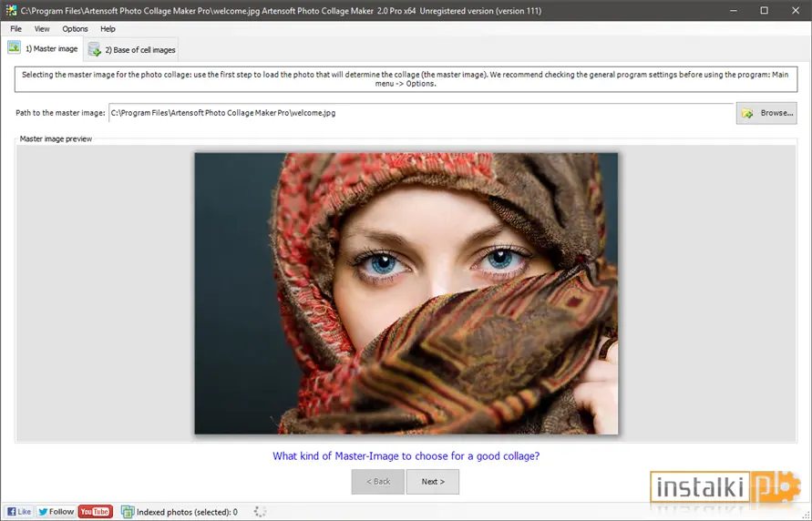The image size is (812, 521).
Task: Switch to the Master image tab
Action: [x=43, y=48]
